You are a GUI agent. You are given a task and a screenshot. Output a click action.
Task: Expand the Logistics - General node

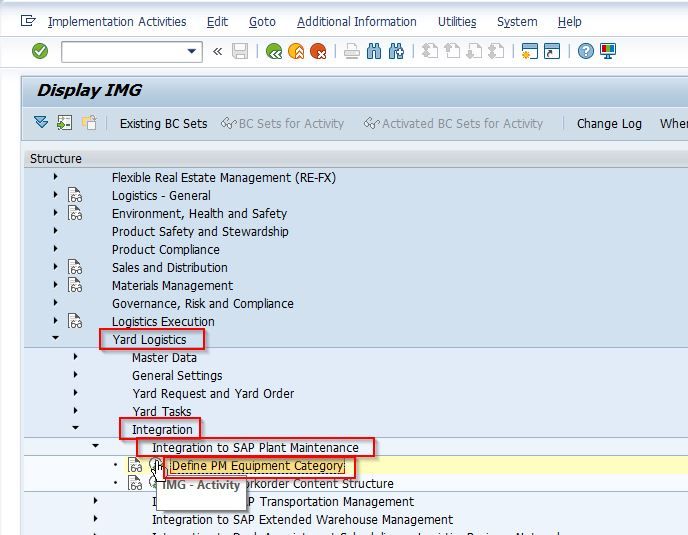[x=55, y=194]
